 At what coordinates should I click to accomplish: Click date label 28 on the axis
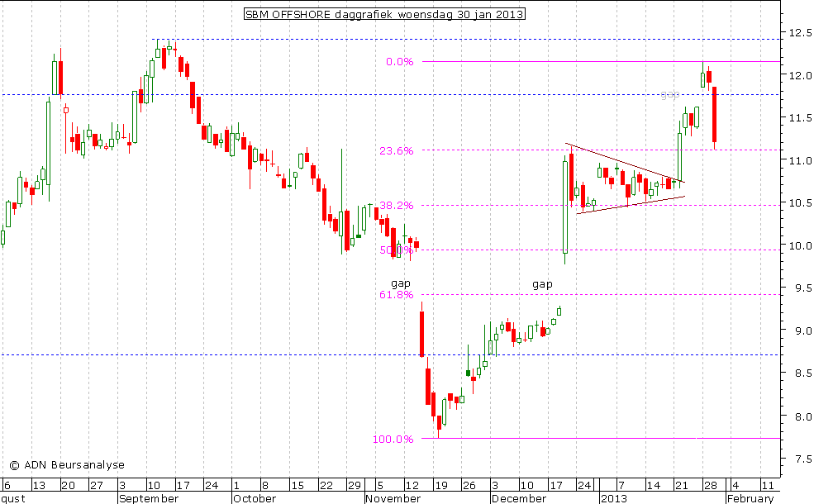coord(711,486)
